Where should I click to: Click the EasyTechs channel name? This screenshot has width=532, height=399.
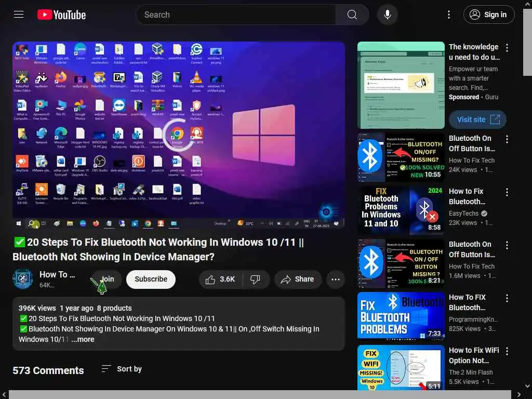click(463, 214)
